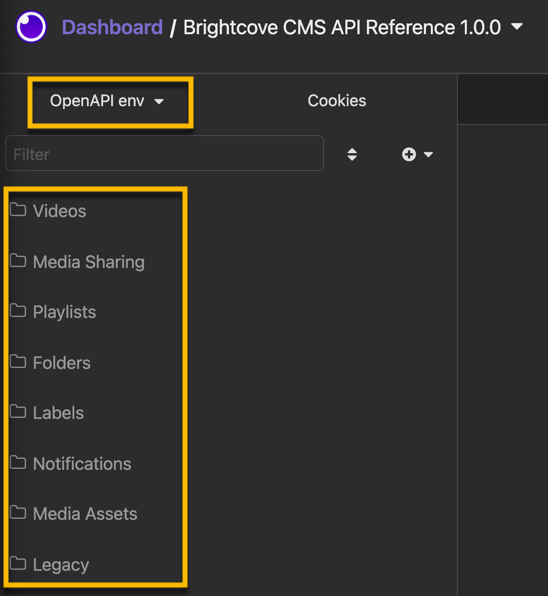548x596 pixels.
Task: Expand the Labels folder
Action: 58,413
